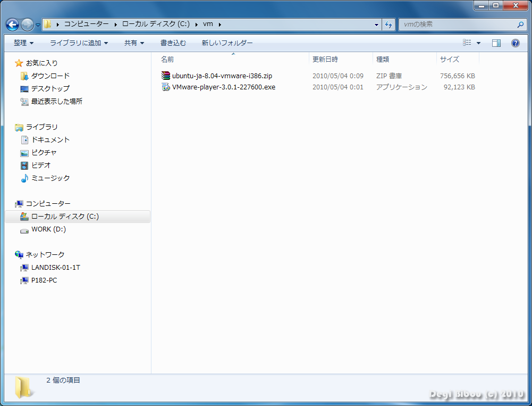Open the WORK (D:) drive
The image size is (532, 406).
click(48, 229)
